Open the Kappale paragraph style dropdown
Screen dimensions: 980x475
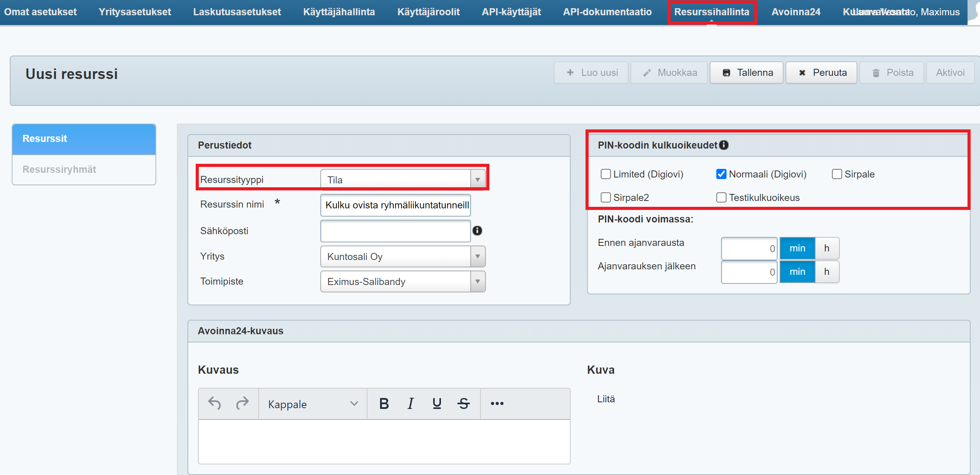pyautogui.click(x=312, y=404)
